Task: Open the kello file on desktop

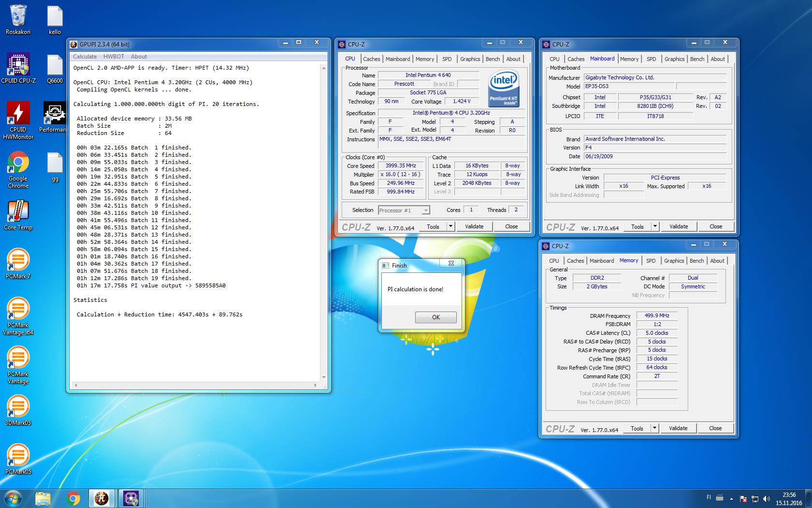Action: coord(55,19)
